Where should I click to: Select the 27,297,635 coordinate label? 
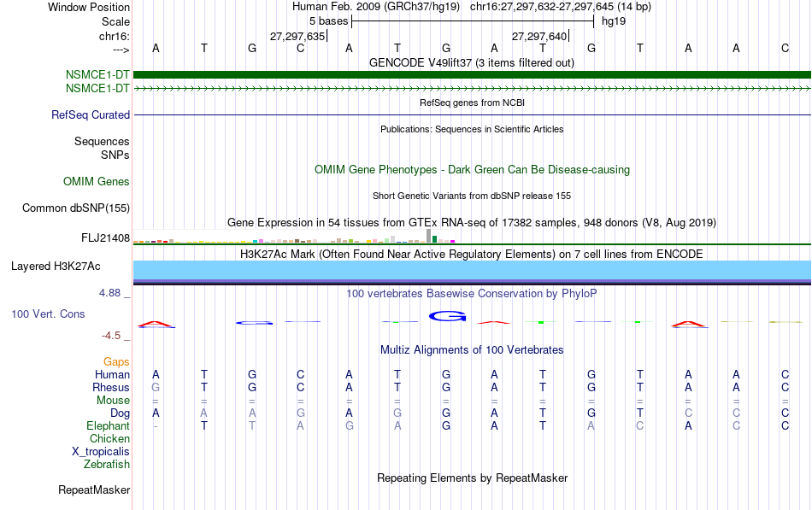click(297, 36)
